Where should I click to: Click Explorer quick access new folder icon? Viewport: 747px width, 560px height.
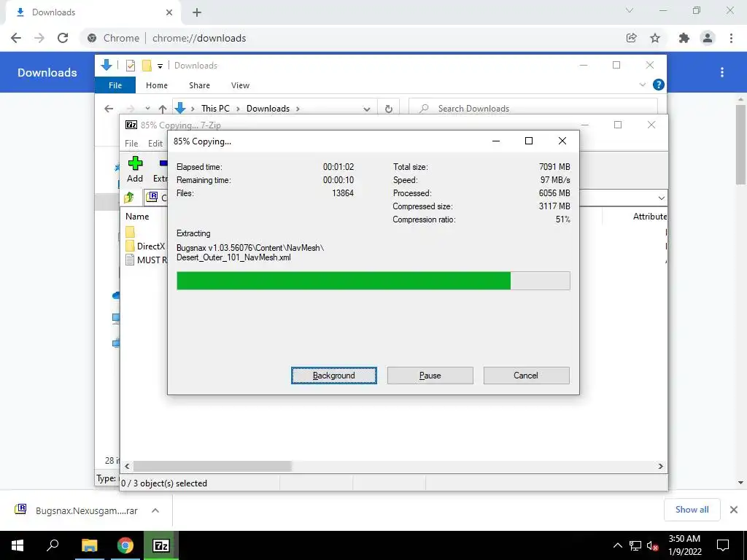click(147, 66)
